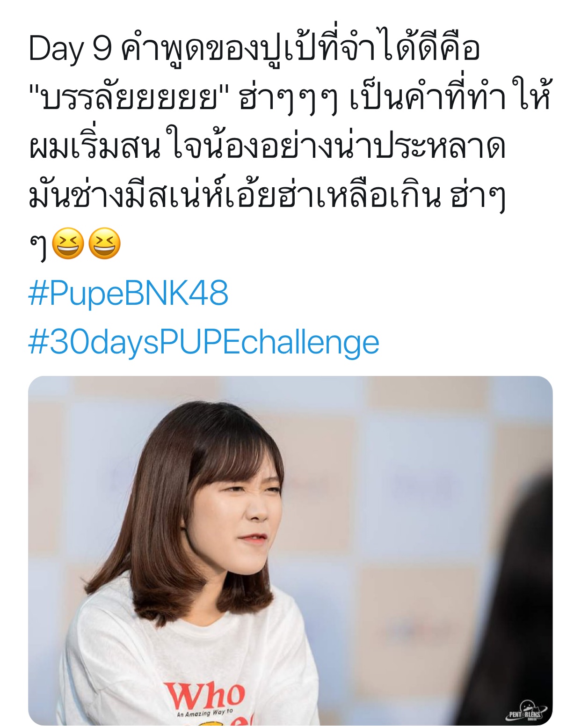Click the red "Who" shirt print
The height and width of the screenshot is (728, 581).
204,695
